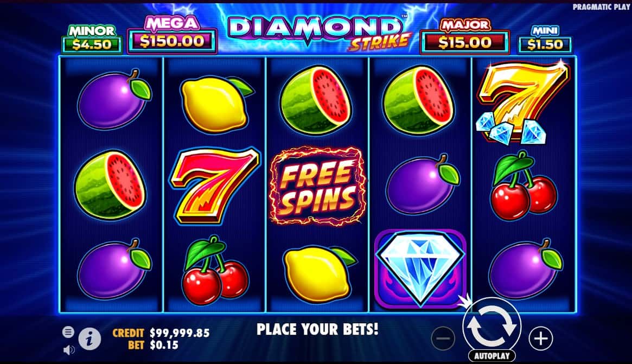Click the Free Spins symbol
Viewport: 632px width, 364px height.
[x=317, y=186]
